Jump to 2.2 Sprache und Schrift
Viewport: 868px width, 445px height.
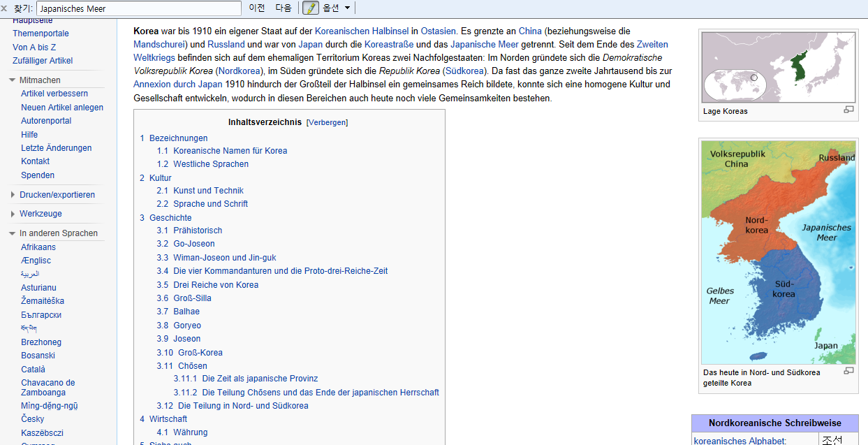point(203,204)
